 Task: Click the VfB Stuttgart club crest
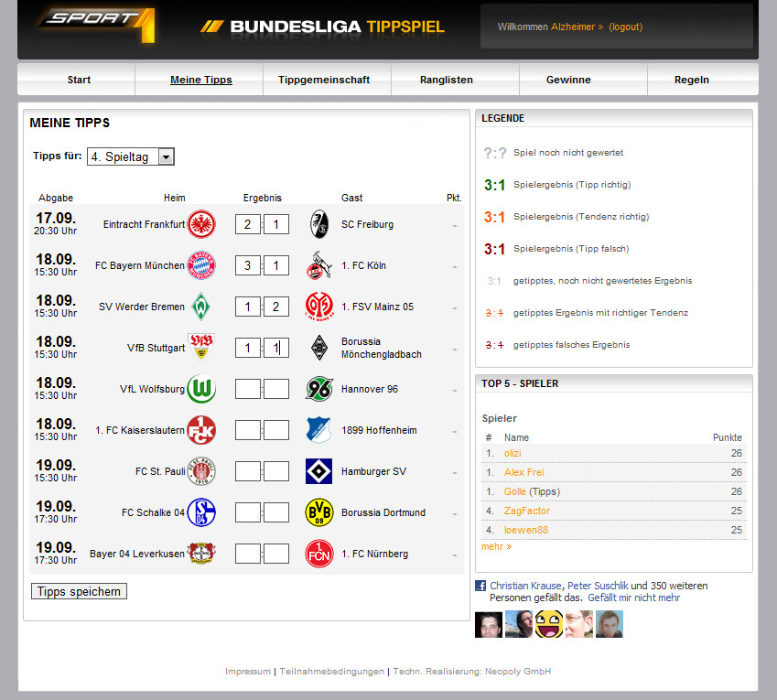click(201, 347)
